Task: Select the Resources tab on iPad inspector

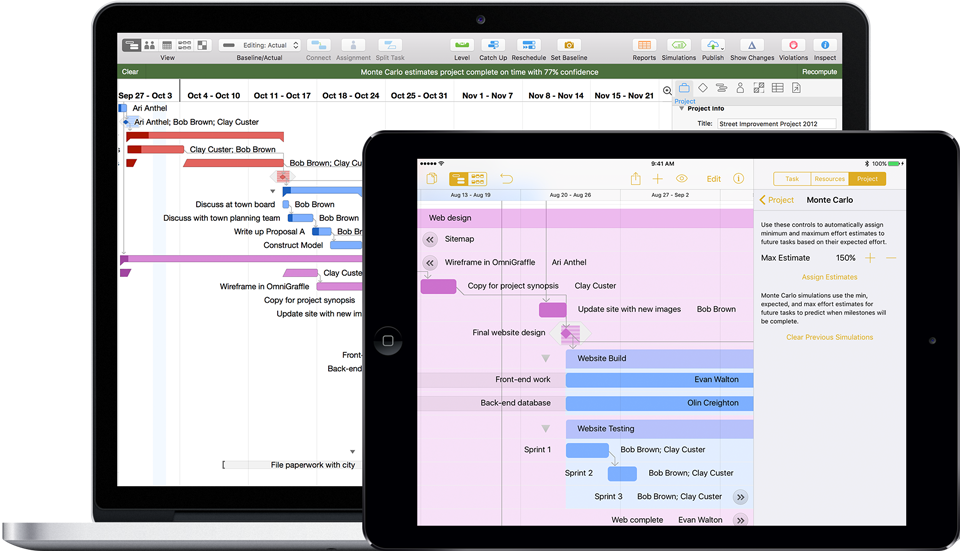Action: pos(830,179)
